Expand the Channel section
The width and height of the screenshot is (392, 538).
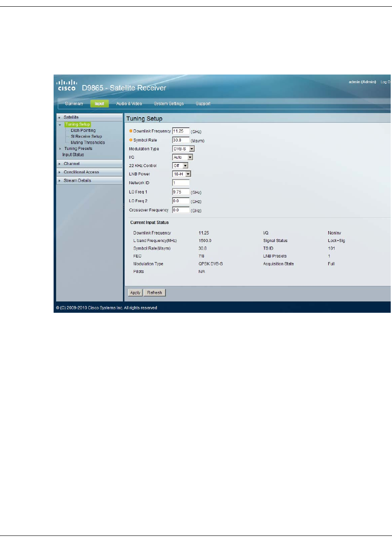pos(89,164)
